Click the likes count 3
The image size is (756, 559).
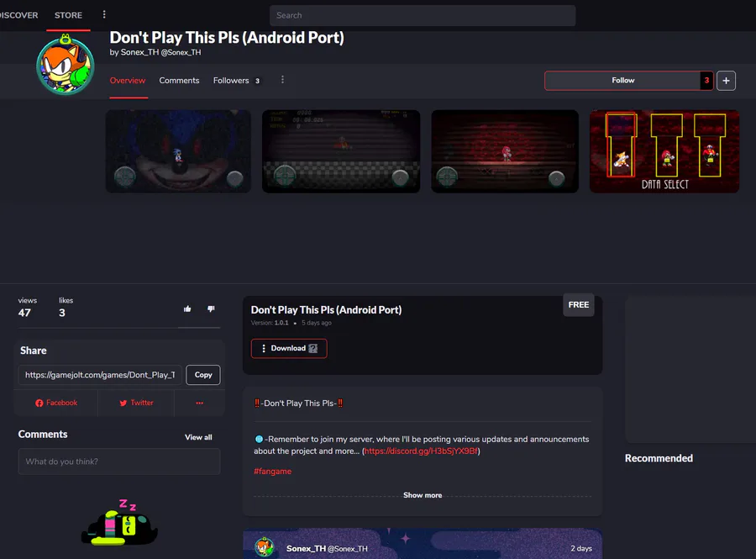pyautogui.click(x=61, y=313)
